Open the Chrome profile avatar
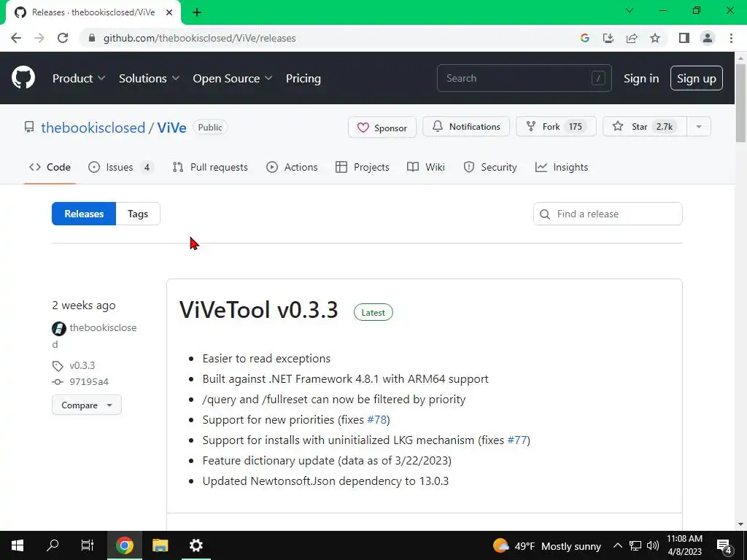 (x=708, y=38)
